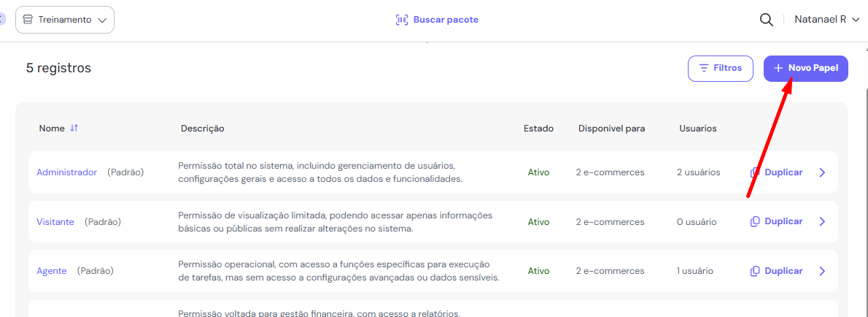868x317 pixels.
Task: Click duplicate icon in Visitante row
Action: pyautogui.click(x=755, y=221)
